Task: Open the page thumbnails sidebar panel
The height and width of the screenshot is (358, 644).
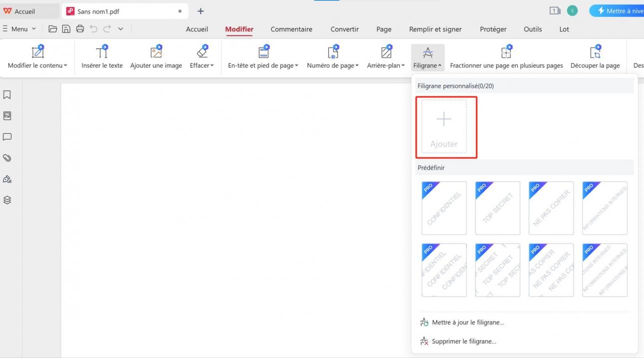Action: pos(7,116)
